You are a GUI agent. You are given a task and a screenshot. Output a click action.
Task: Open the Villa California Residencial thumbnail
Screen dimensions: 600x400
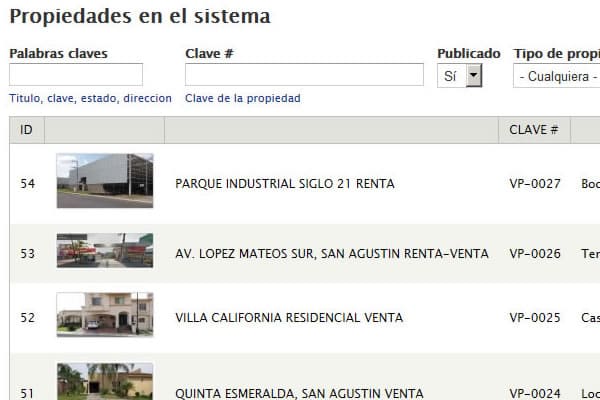pos(105,315)
